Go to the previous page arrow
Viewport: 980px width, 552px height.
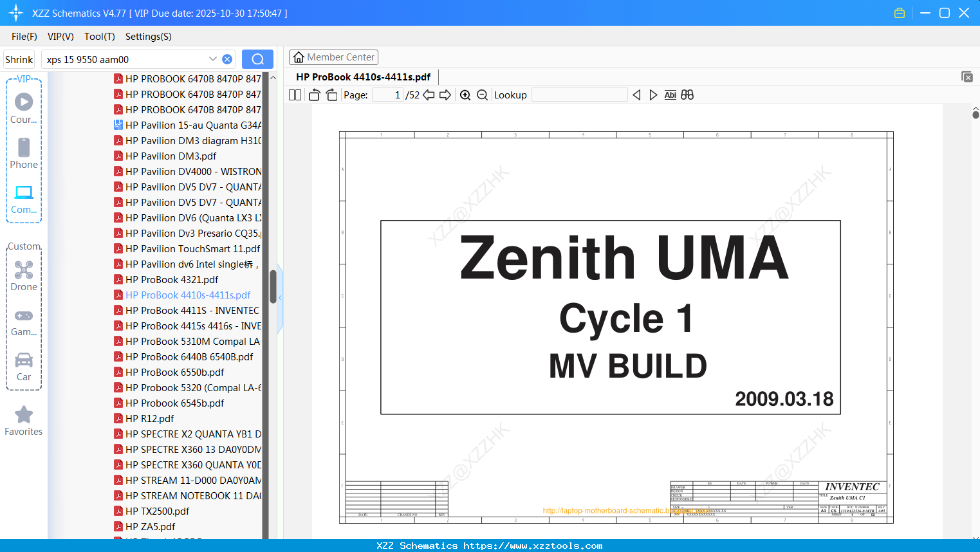point(429,95)
